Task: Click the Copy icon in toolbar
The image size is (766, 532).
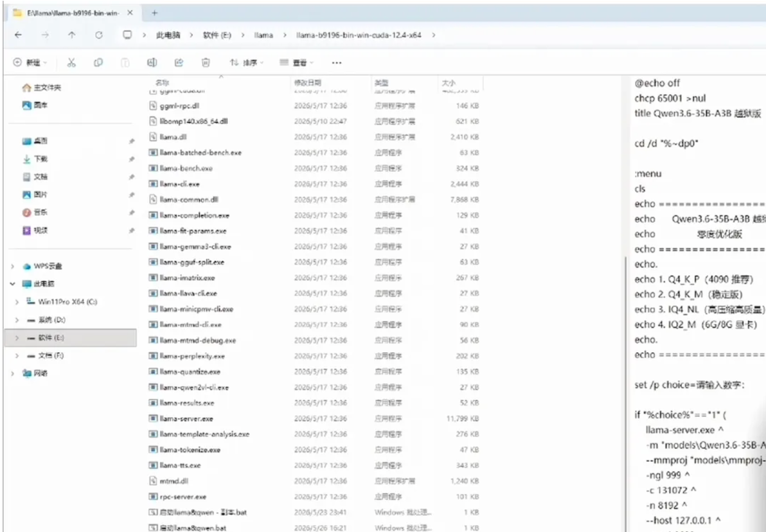Action: click(x=98, y=62)
